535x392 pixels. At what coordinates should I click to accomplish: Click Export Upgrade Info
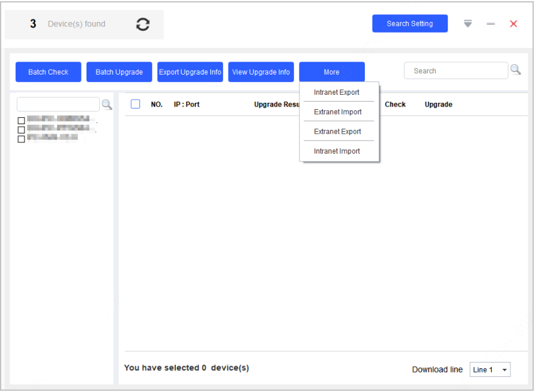tap(190, 72)
